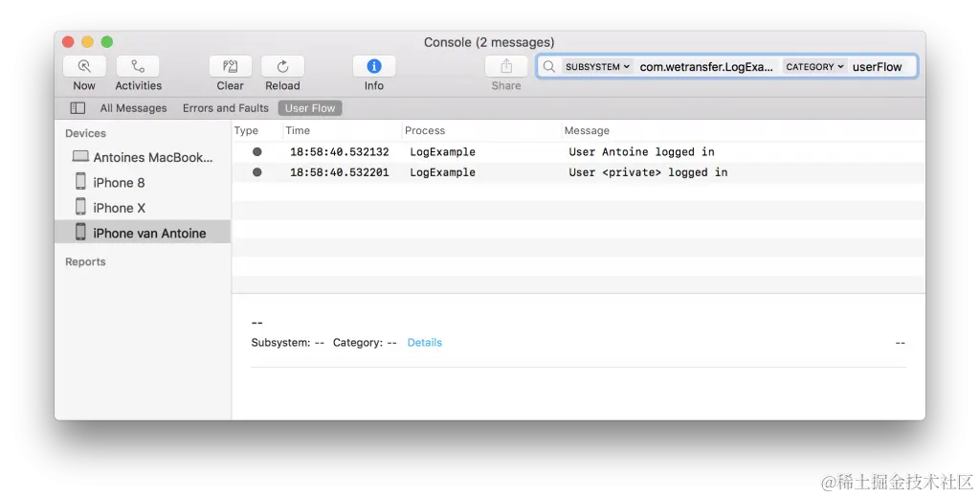The height and width of the screenshot is (498, 980).
Task: Click the Now toolbar icon
Action: click(x=84, y=66)
